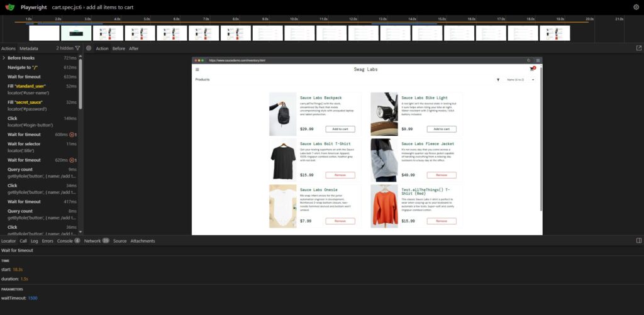Click the Playwright logo icon
Image resolution: width=644 pixels, height=315 pixels.
click(x=10, y=7)
